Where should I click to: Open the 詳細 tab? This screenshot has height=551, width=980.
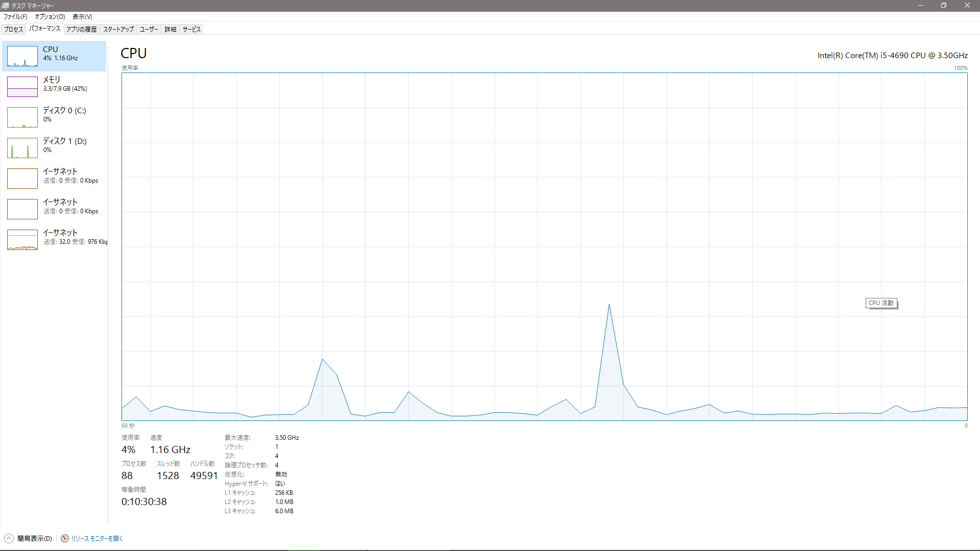coord(170,30)
